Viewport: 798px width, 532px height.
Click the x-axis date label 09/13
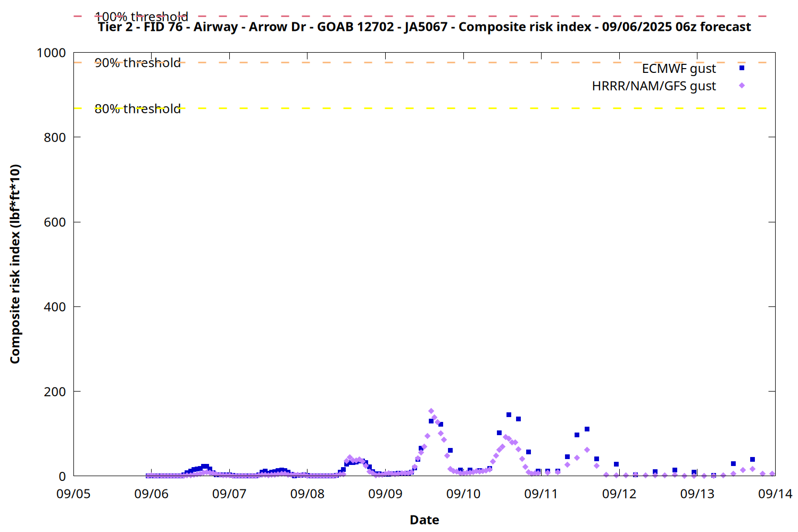coord(697,494)
